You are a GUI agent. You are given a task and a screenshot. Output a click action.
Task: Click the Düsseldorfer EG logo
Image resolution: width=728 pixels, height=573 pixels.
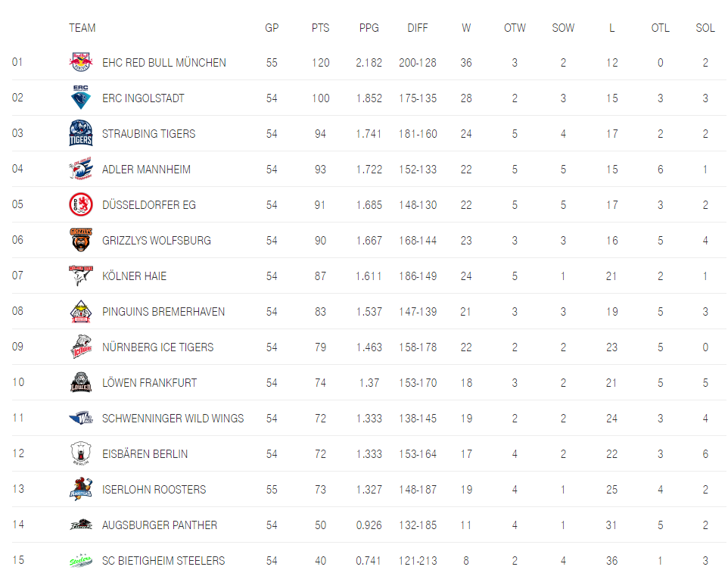80,205
